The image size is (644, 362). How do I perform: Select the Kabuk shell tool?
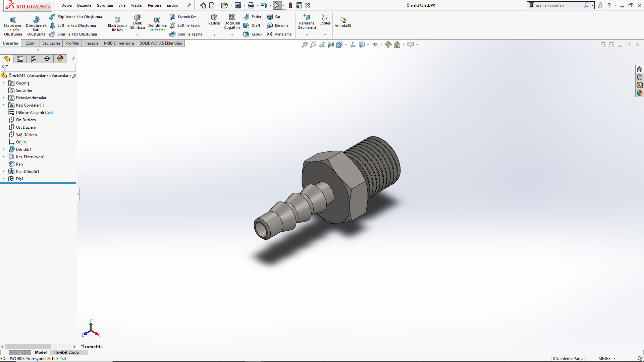(x=253, y=34)
